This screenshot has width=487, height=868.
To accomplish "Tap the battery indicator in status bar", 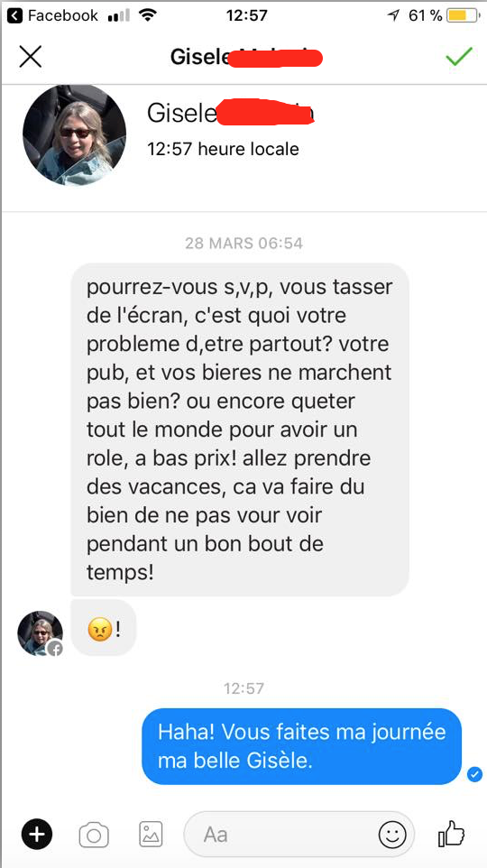I will 464,15.
